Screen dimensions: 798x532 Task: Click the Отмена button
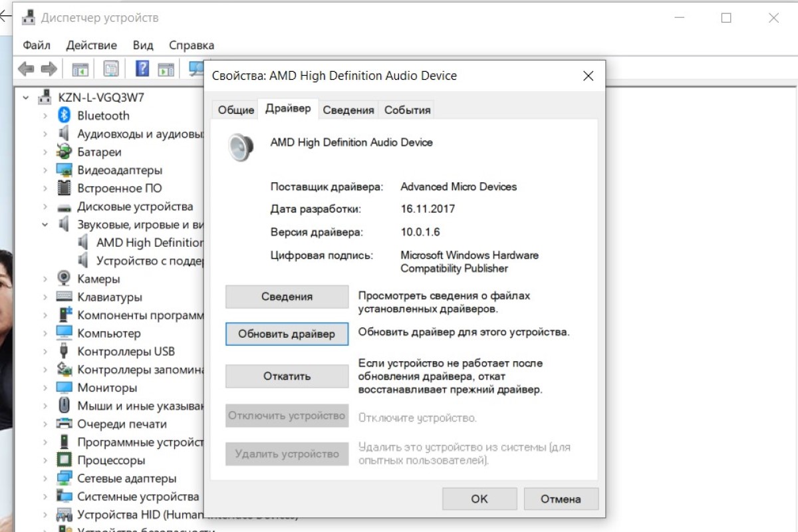click(561, 499)
